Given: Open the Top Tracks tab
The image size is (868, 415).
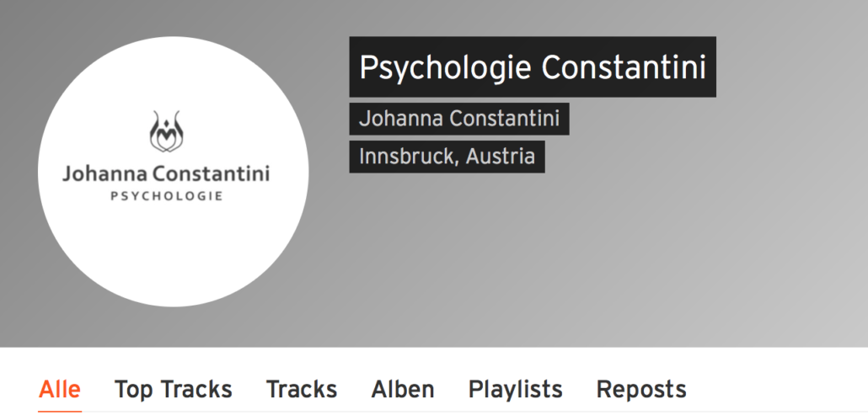Looking at the screenshot, I should 173,390.
